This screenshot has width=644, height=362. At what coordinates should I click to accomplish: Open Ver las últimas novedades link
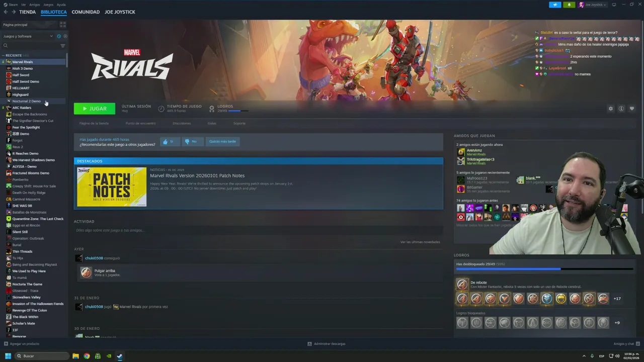[x=420, y=242]
